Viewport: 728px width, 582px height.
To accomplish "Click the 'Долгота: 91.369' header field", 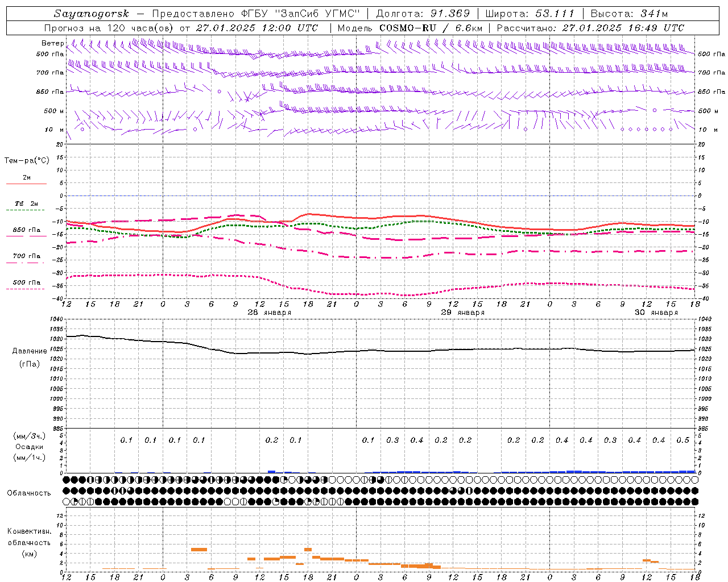I will click(423, 14).
